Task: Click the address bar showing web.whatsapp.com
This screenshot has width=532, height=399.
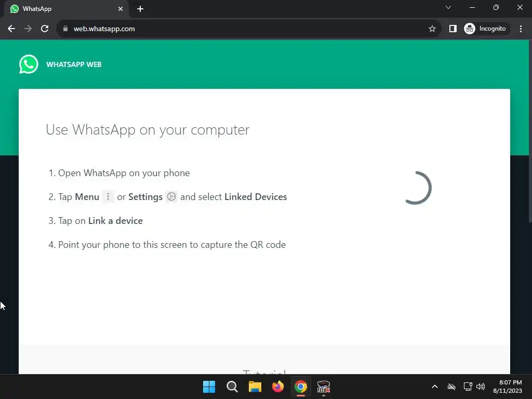Action: [248, 29]
